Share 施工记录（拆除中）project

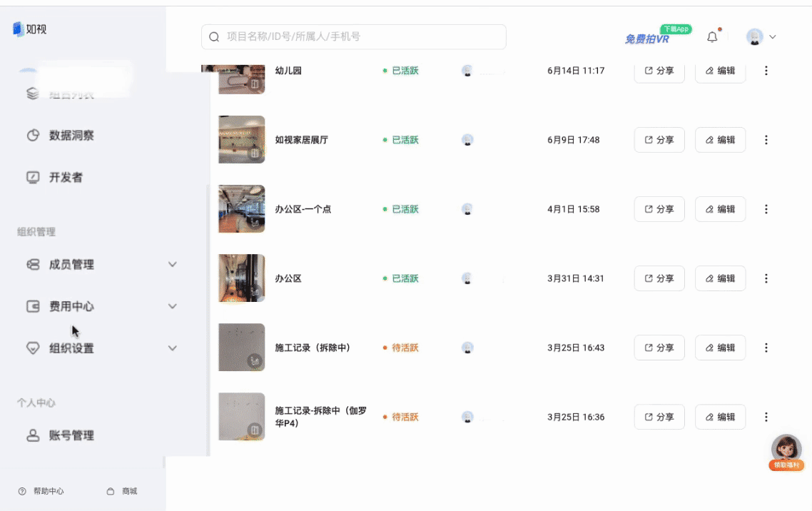click(x=659, y=348)
